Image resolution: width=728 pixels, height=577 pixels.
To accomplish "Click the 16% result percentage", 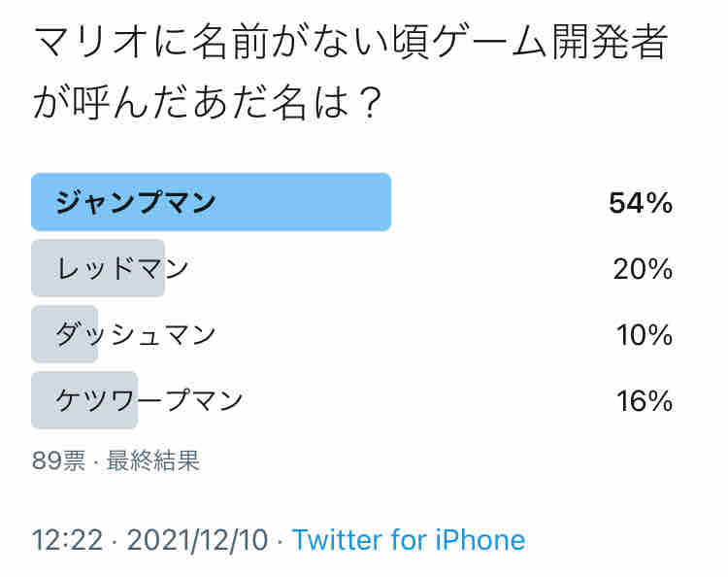I will pos(645,401).
